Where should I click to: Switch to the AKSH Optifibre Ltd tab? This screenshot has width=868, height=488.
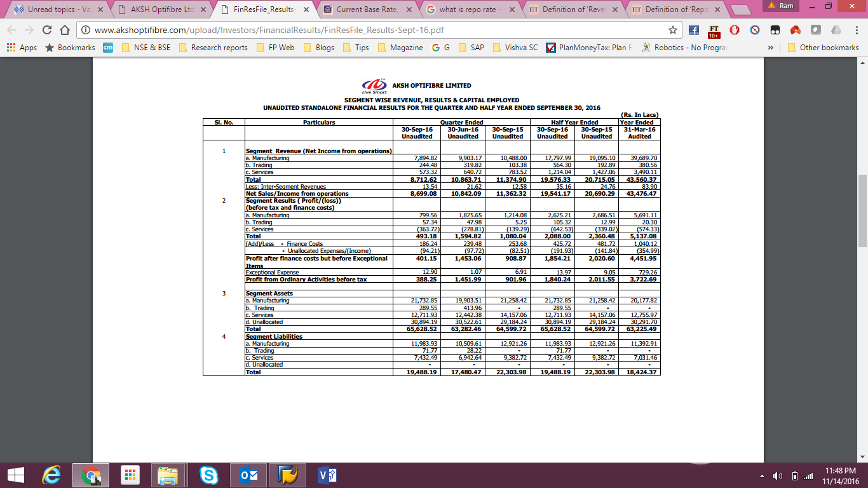[160, 10]
